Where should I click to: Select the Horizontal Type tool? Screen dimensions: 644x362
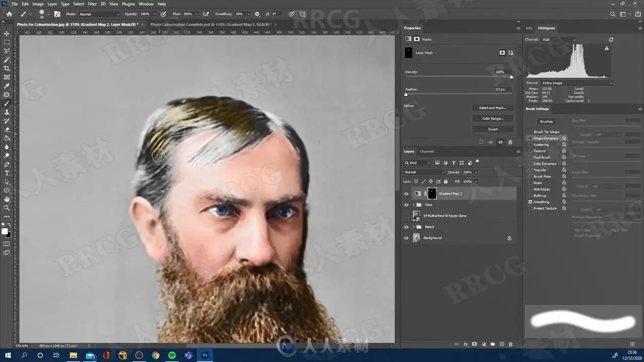click(7, 173)
